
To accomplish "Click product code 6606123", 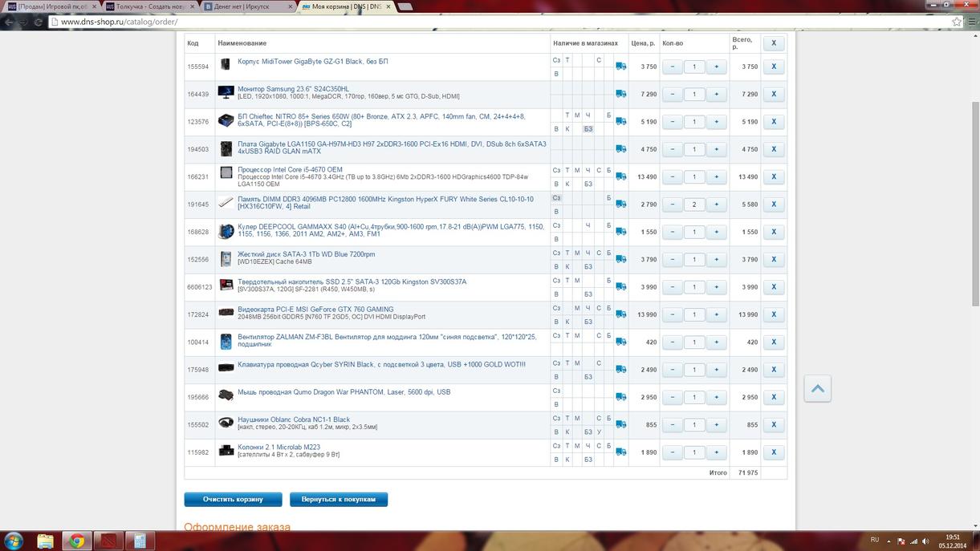I will [200, 287].
